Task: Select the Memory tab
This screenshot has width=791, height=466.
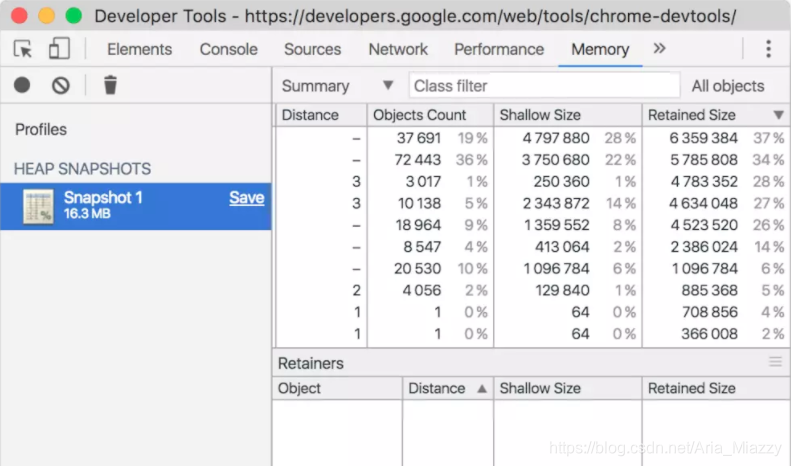Action: 600,49
